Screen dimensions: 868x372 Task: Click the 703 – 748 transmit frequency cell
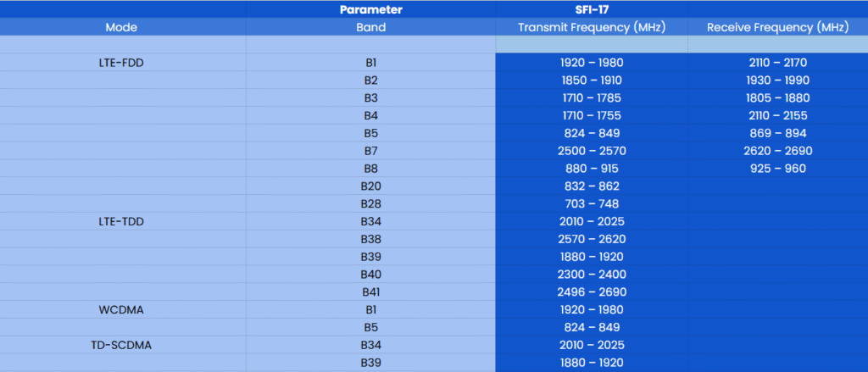click(x=592, y=203)
